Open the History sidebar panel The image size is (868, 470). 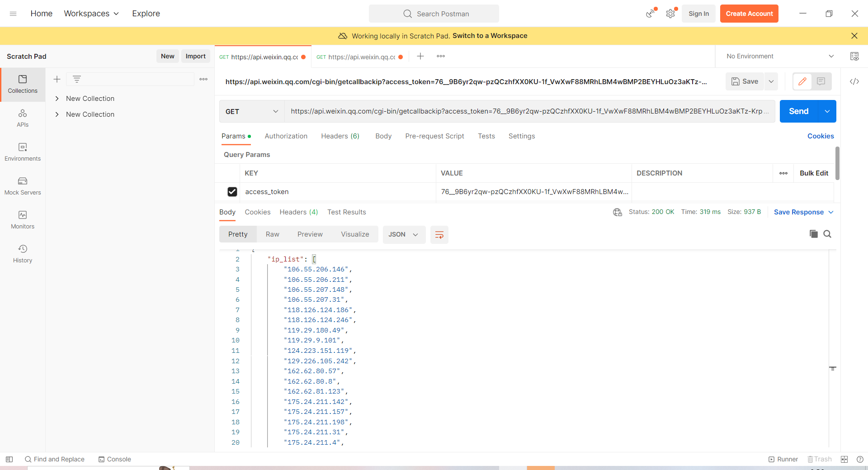[23, 254]
